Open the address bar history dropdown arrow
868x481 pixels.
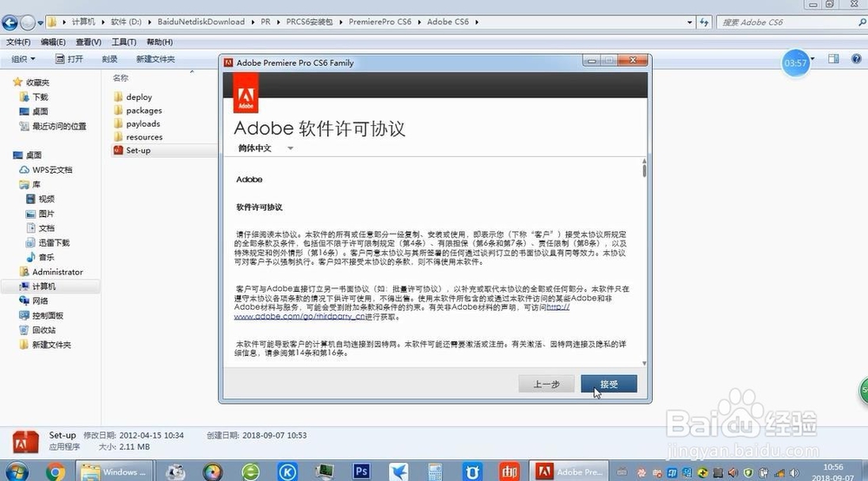tap(690, 23)
